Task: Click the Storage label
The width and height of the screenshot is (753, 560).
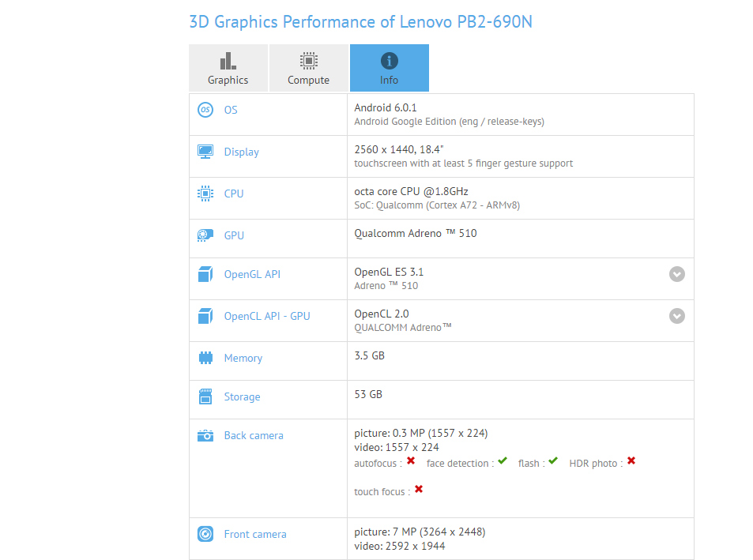Action: [x=242, y=397]
